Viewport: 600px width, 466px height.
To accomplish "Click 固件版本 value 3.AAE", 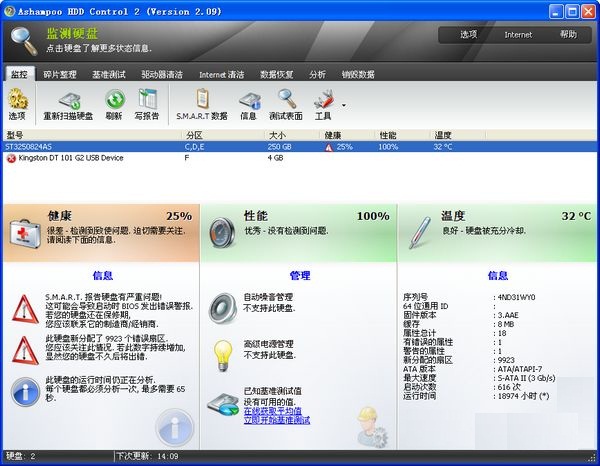I will 508,315.
